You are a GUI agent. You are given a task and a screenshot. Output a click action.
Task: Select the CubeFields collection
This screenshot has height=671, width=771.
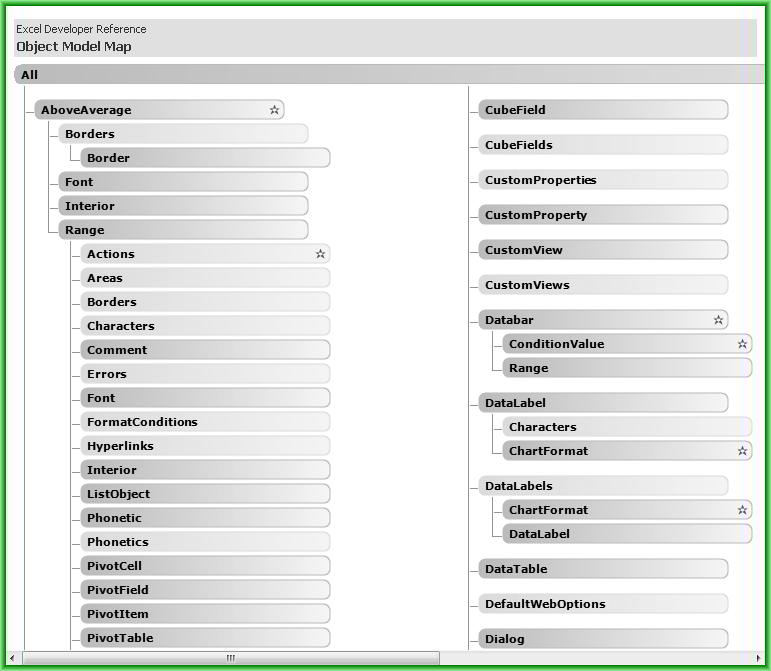[x=603, y=145]
